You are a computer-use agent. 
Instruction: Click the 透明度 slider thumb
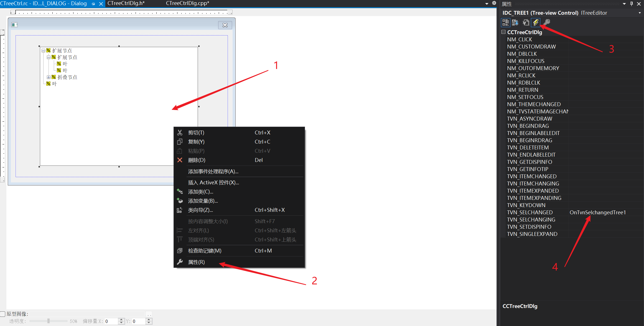click(x=49, y=321)
